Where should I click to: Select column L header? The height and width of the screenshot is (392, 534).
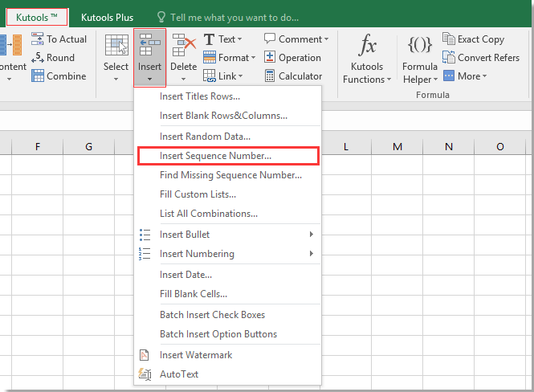(346, 147)
